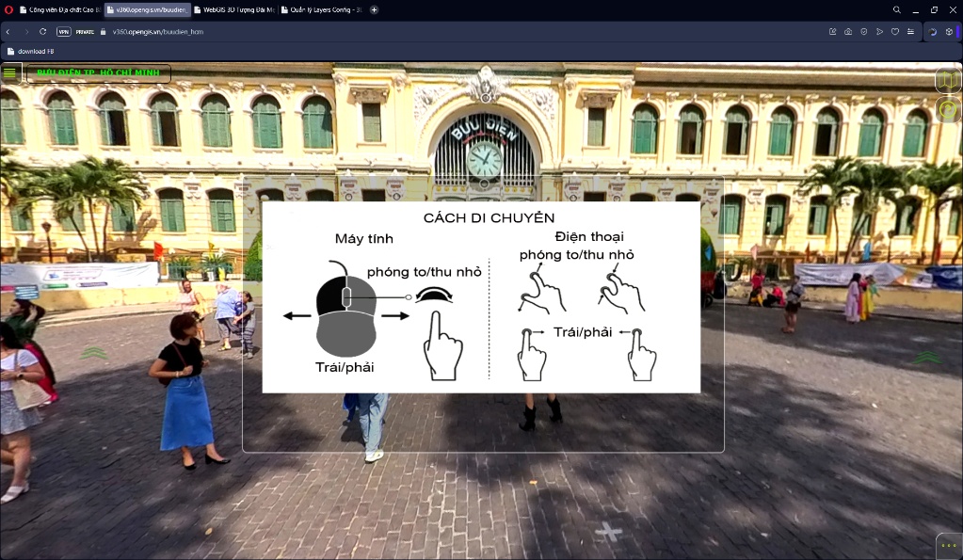Open the green map icon button

[948, 80]
